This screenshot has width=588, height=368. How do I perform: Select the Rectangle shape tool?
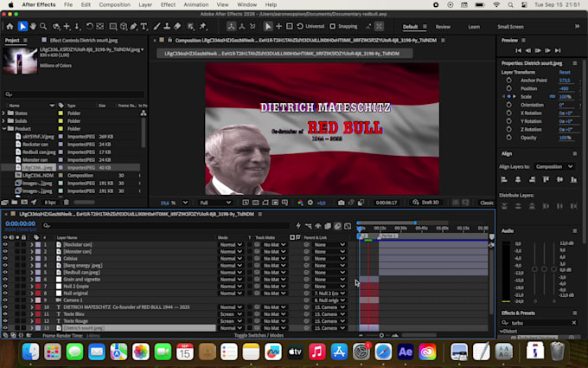pyautogui.click(x=112, y=26)
